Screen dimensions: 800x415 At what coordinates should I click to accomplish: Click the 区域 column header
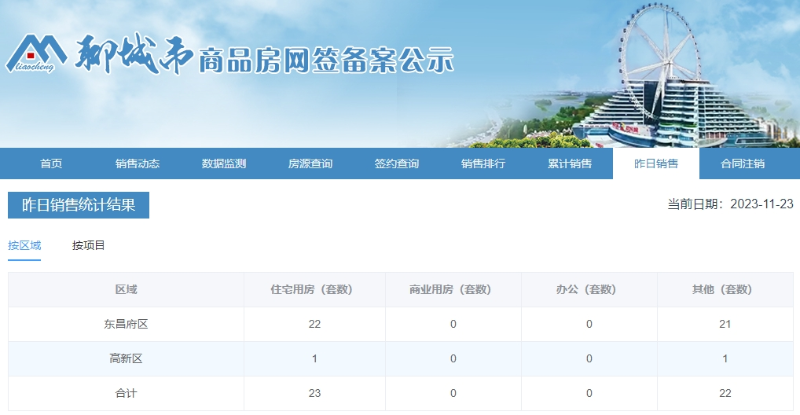point(126,290)
